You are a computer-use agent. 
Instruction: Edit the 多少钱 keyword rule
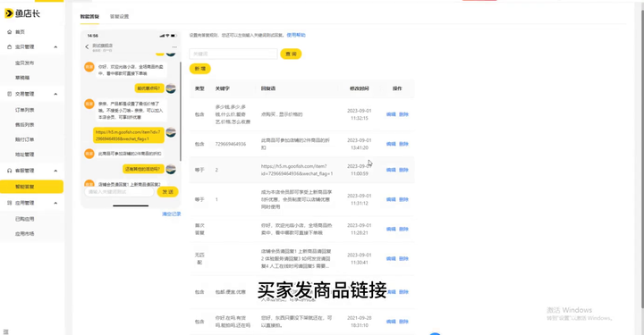(x=391, y=114)
